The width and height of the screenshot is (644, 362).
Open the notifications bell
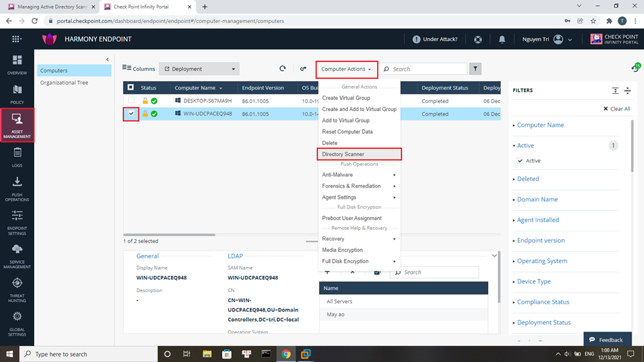[x=502, y=40]
